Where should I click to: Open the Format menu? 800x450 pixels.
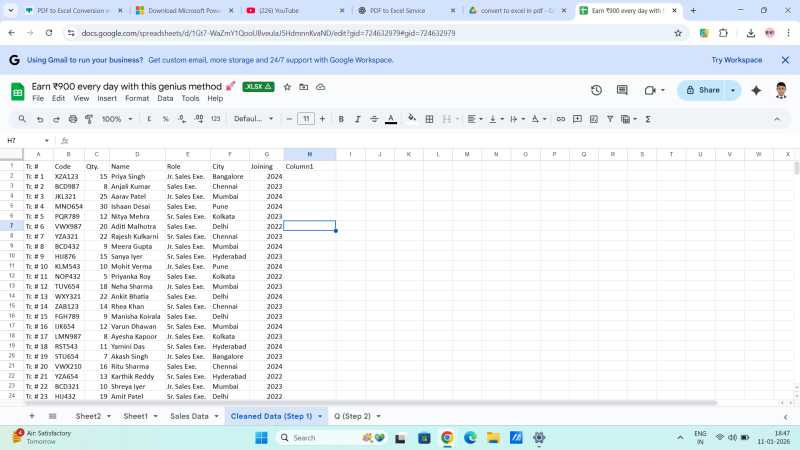click(137, 99)
